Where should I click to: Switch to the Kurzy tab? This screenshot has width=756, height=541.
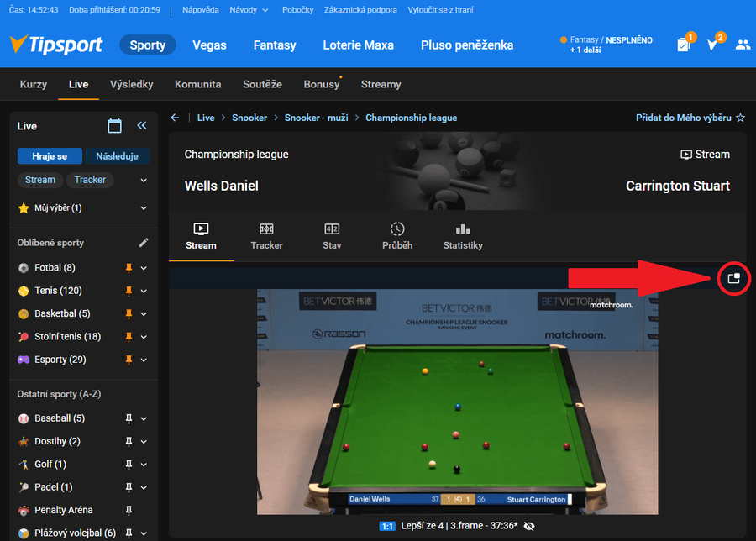(34, 84)
